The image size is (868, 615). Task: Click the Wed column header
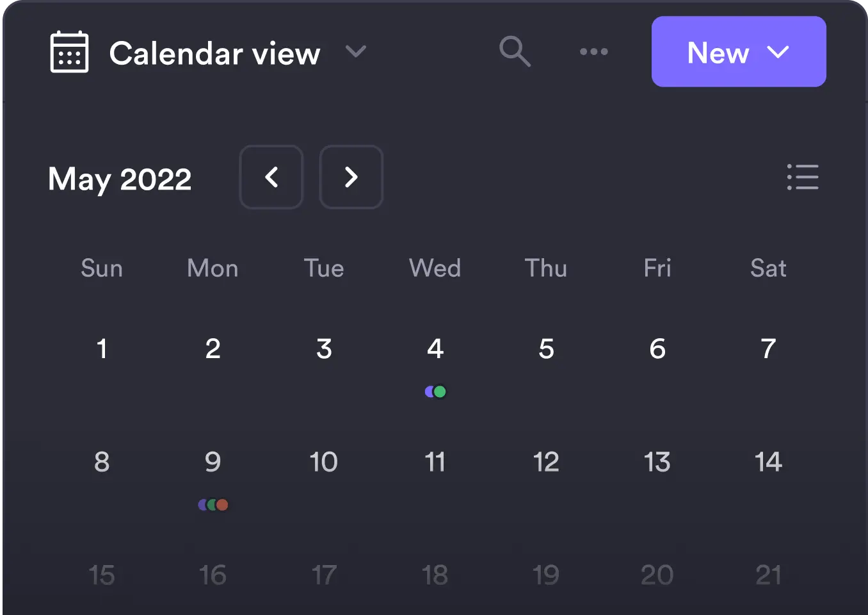435,268
